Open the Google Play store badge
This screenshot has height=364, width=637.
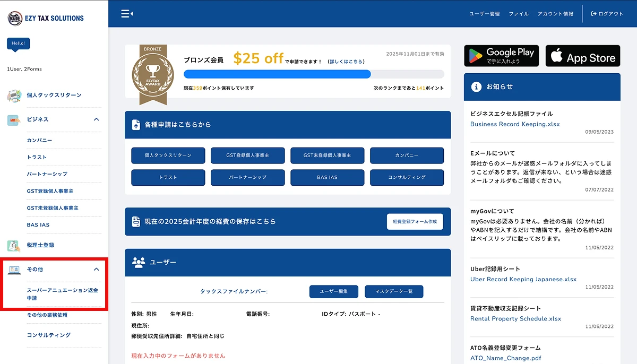(501, 56)
